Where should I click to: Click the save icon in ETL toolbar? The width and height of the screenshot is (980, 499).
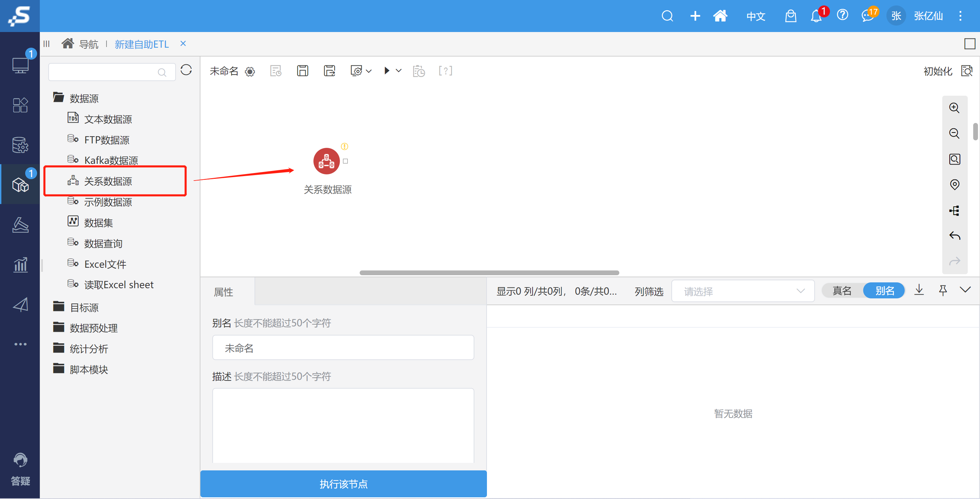click(303, 71)
